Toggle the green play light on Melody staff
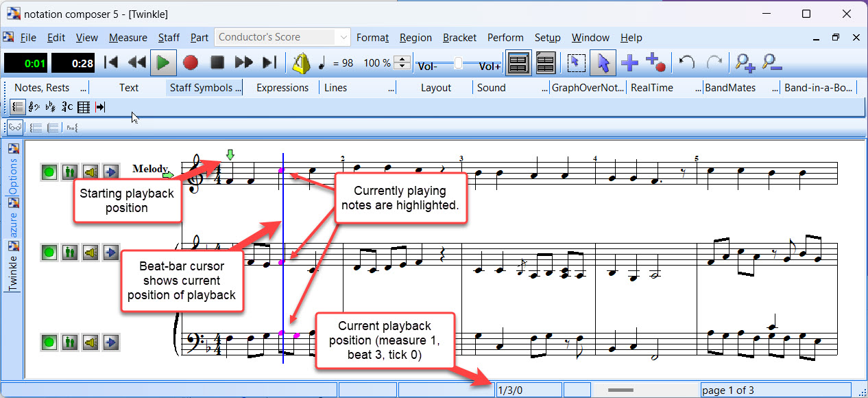This screenshot has width=868, height=398. pyautogui.click(x=49, y=172)
